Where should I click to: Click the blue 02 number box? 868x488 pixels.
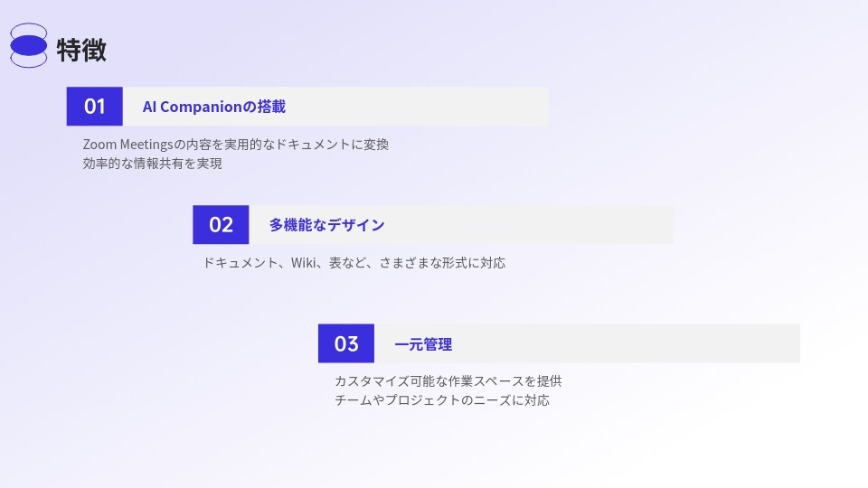pyautogui.click(x=221, y=225)
